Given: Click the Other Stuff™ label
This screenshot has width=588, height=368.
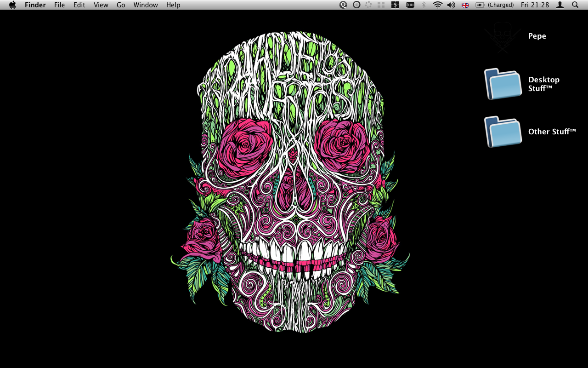Looking at the screenshot, I should (x=552, y=132).
